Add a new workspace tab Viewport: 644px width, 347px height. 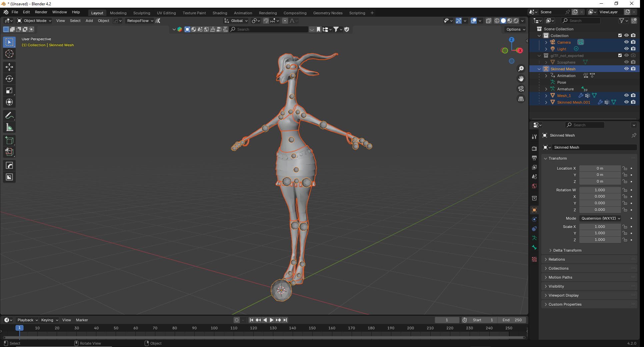372,13
